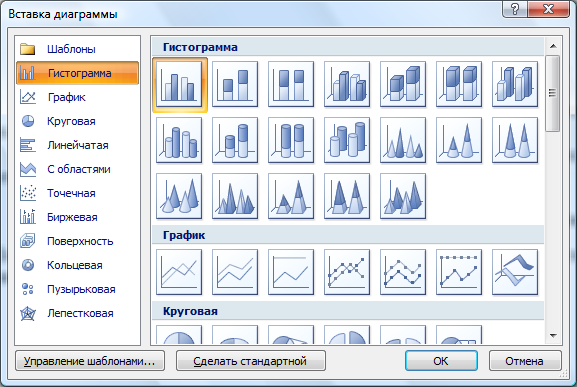Choose the Круговая category

coord(78,121)
